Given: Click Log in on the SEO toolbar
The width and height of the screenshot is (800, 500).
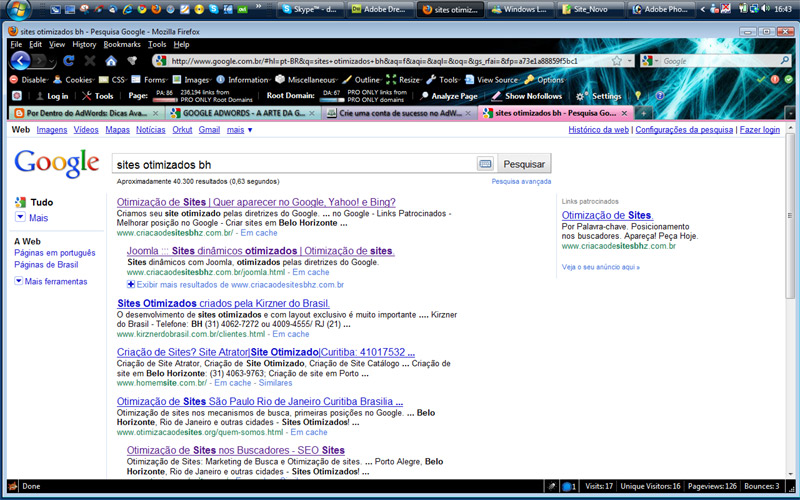Looking at the screenshot, I should (x=52, y=96).
